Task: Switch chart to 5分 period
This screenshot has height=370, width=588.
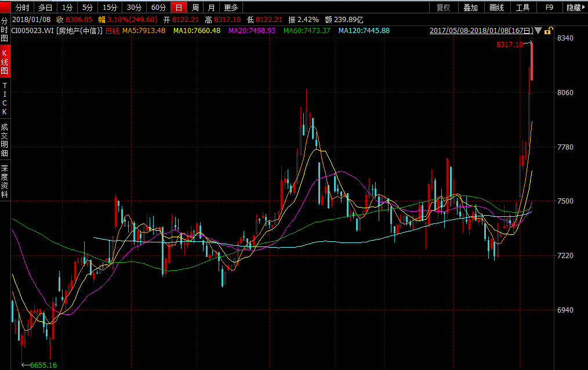Action: 87,8
